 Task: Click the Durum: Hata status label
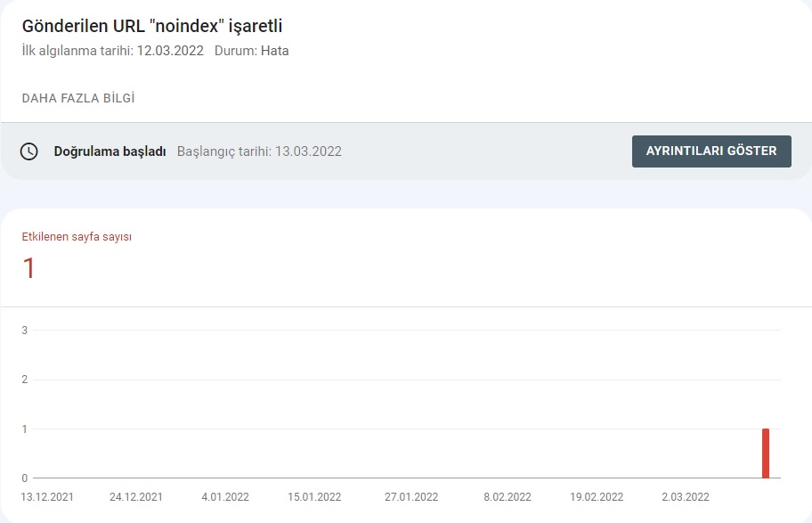(252, 51)
